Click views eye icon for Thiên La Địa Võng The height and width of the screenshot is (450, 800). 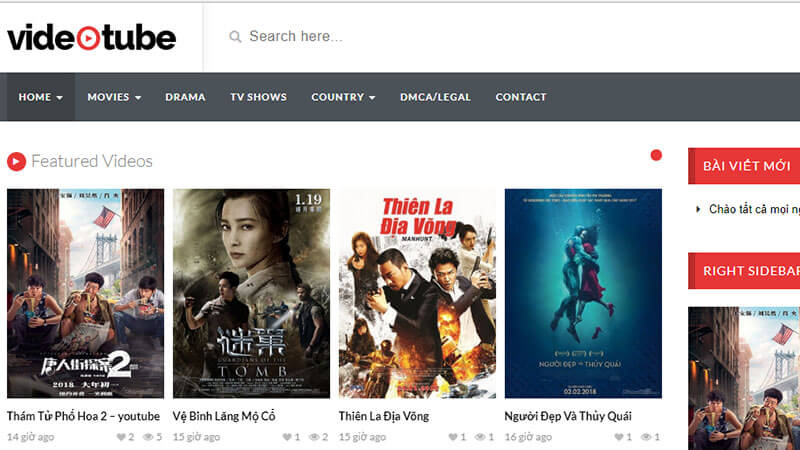(x=480, y=437)
